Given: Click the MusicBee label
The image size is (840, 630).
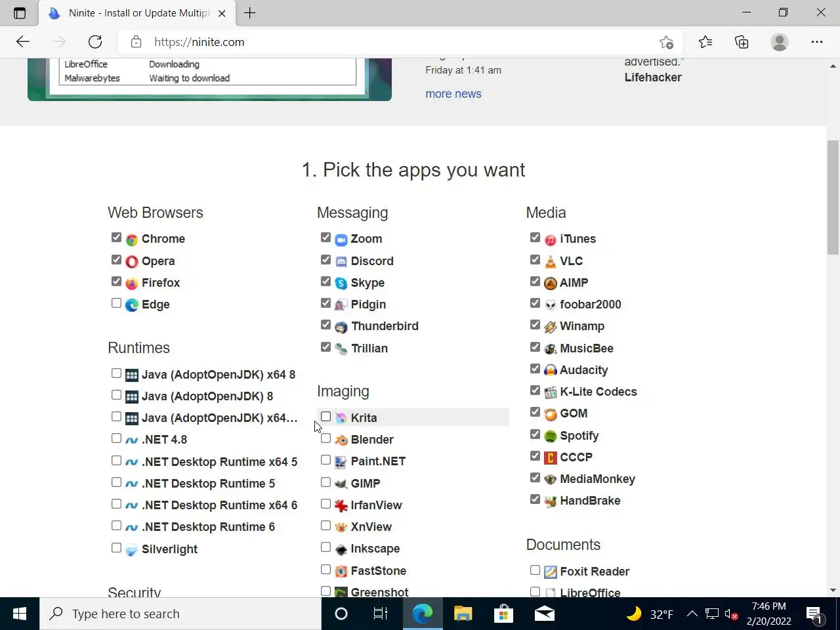Looking at the screenshot, I should (587, 348).
